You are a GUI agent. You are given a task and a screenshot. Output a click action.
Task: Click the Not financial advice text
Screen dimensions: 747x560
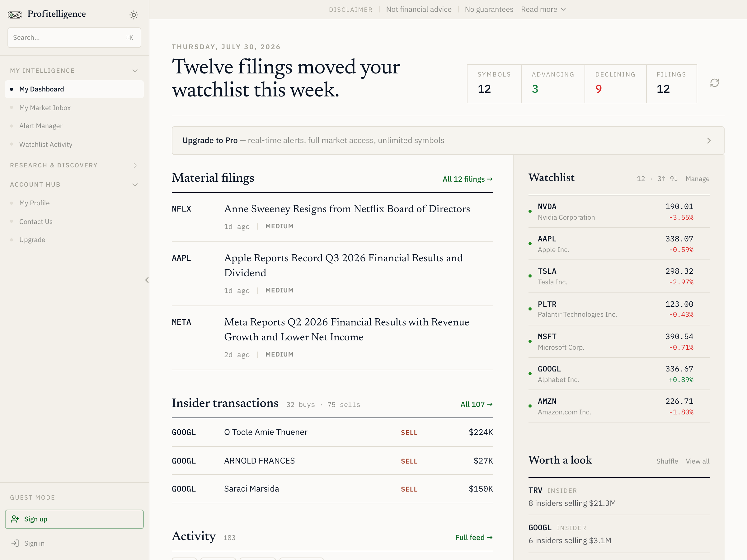419,9
